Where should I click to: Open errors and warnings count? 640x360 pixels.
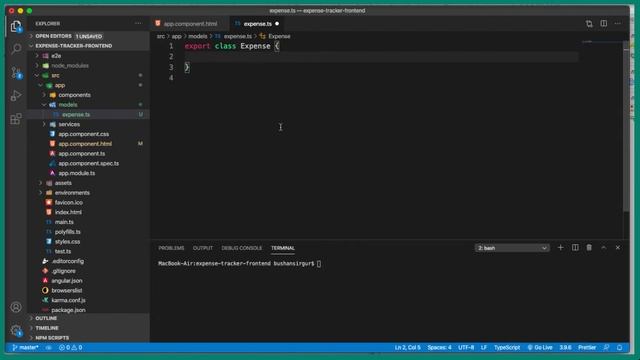click(71, 347)
